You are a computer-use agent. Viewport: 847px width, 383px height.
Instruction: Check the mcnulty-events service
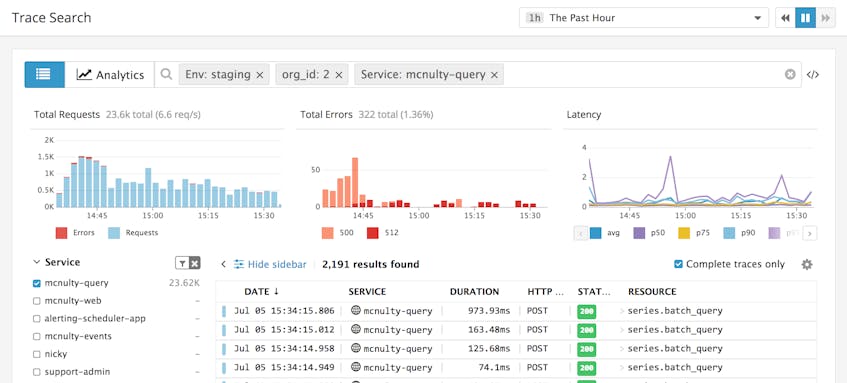[x=37, y=337]
